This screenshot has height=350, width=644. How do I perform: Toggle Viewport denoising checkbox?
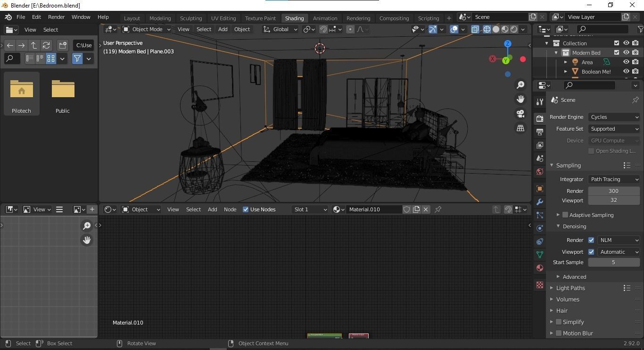point(591,252)
